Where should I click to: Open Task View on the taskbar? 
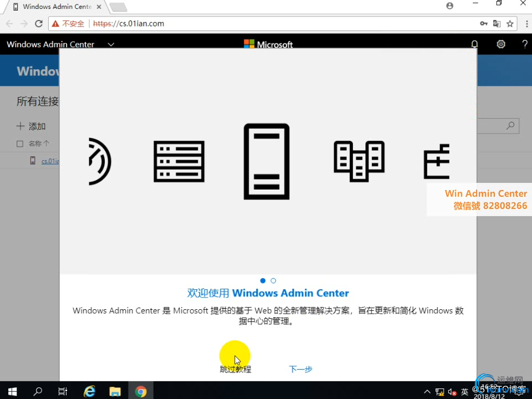click(x=63, y=391)
